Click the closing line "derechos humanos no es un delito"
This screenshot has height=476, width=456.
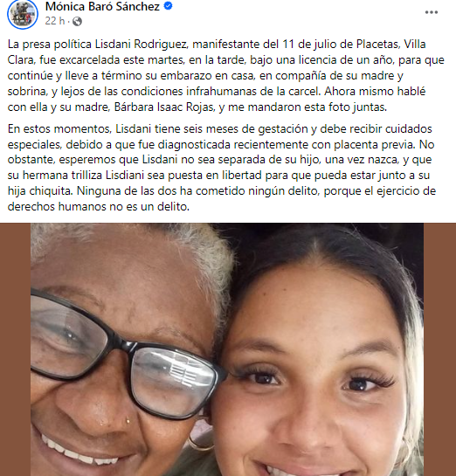[99, 207]
